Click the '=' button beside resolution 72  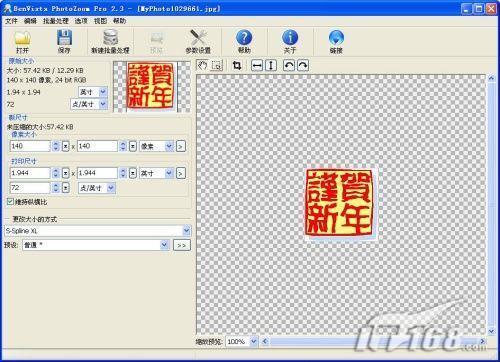66,188
